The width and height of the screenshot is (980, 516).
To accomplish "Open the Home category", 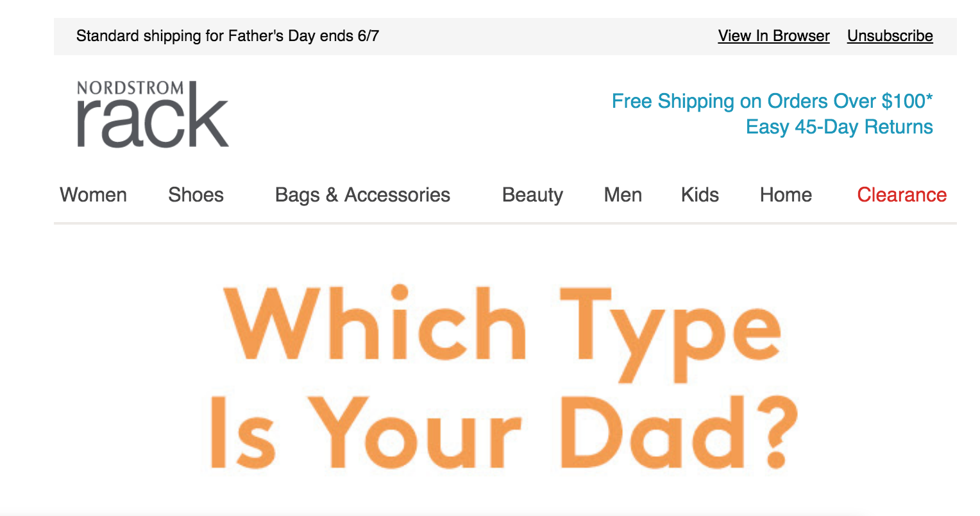I will [786, 195].
